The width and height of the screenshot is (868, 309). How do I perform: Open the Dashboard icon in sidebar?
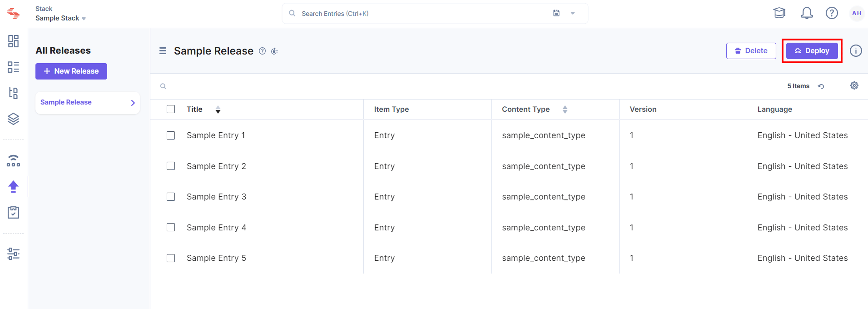(x=14, y=41)
